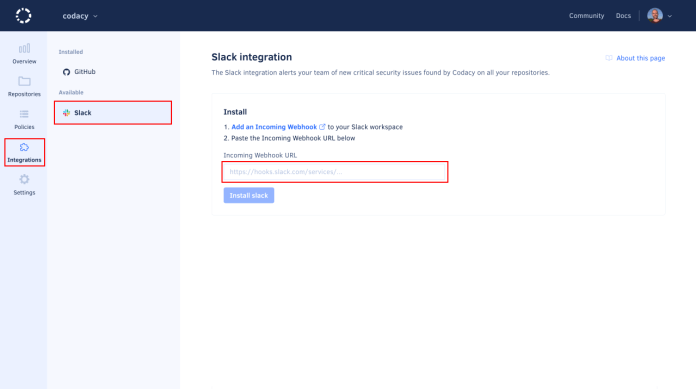Focus the Incoming Webhook URL field
The height and width of the screenshot is (389, 696).
[x=335, y=172]
